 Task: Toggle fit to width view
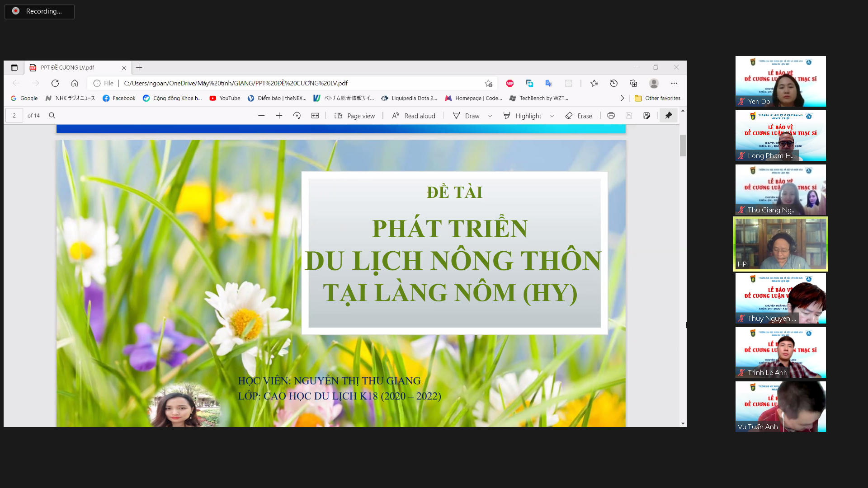tap(315, 116)
